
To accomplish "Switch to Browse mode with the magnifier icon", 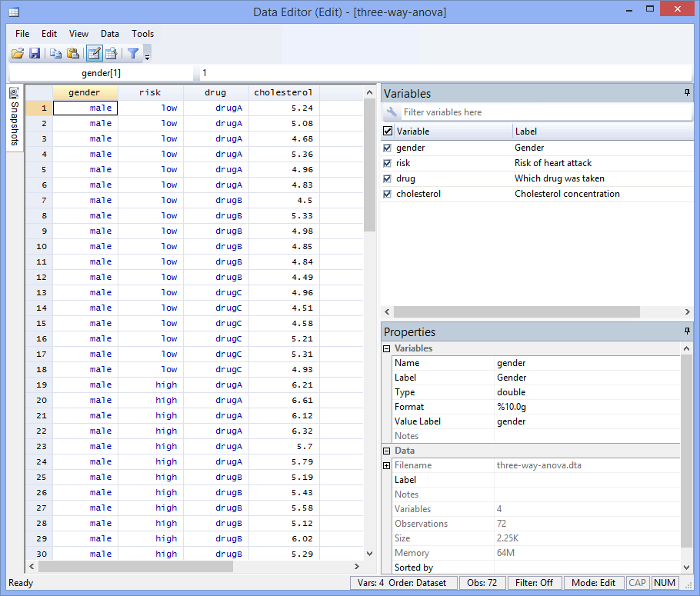I will 111,53.
